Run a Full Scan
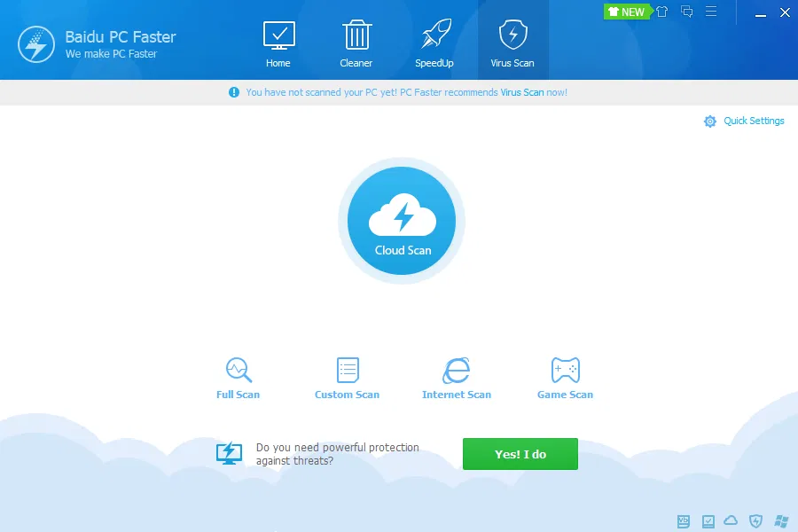The image size is (798, 532). coord(239,379)
